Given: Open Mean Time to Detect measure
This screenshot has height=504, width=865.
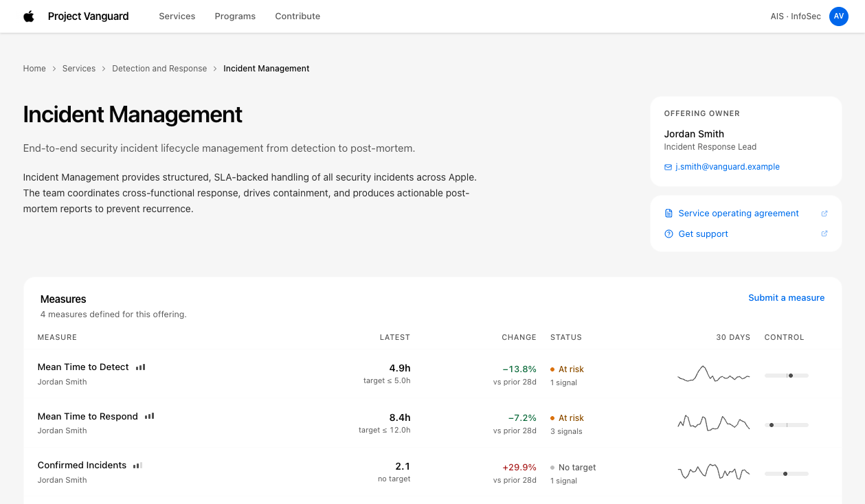Looking at the screenshot, I should (83, 367).
